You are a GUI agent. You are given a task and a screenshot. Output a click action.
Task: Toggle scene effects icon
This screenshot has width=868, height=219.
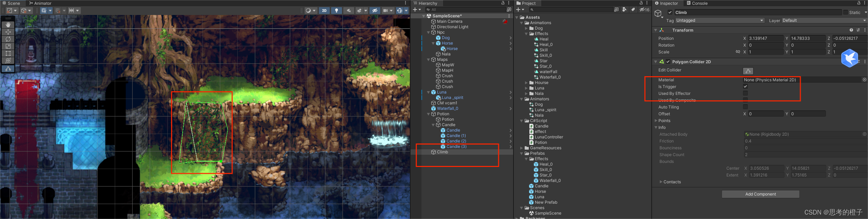(x=359, y=11)
